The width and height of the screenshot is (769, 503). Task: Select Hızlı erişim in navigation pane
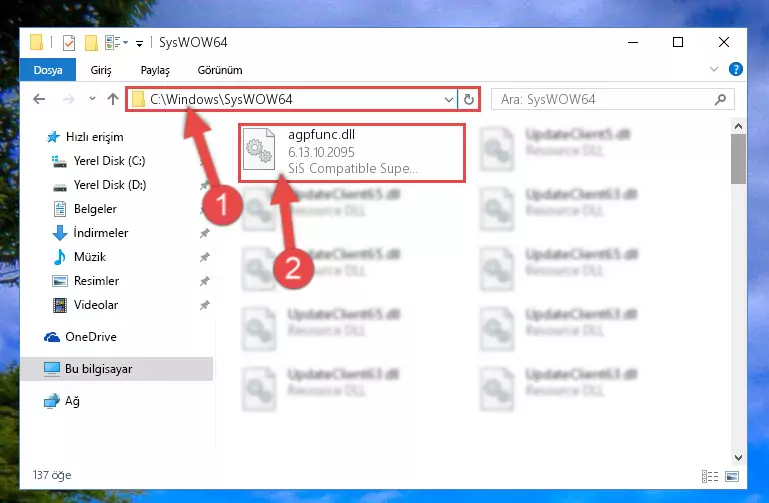(84, 137)
